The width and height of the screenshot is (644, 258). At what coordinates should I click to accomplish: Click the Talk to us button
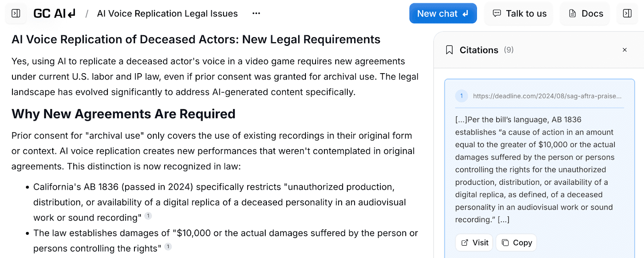tap(519, 14)
